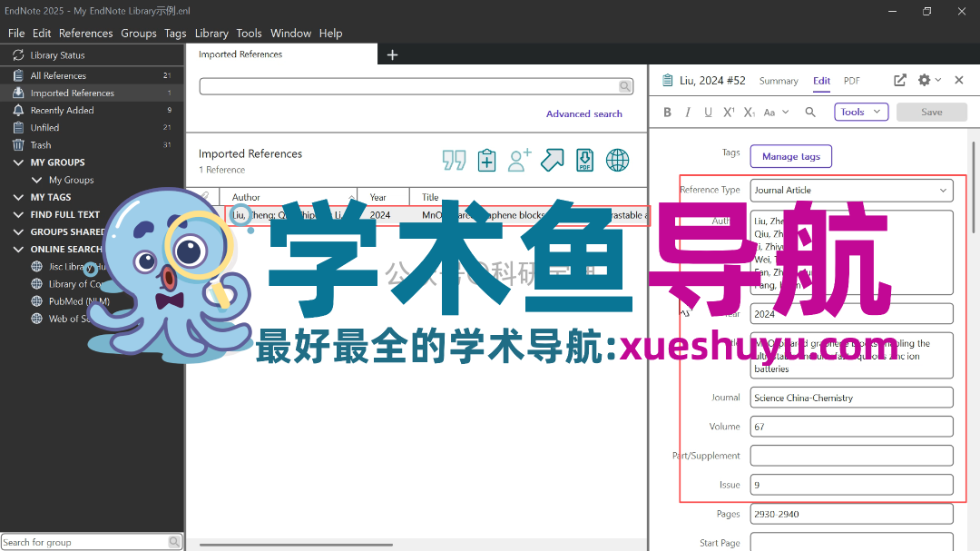Sort by Title column header
This screenshot has width=980, height=551.
528,197
